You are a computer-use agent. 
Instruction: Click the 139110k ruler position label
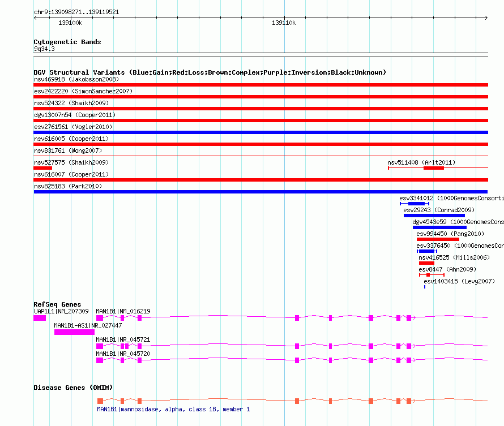click(x=284, y=23)
